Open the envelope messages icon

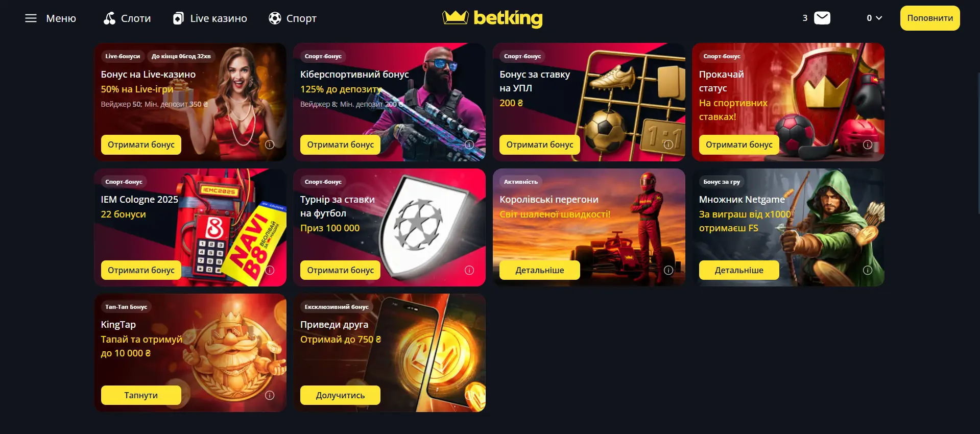pos(822,18)
